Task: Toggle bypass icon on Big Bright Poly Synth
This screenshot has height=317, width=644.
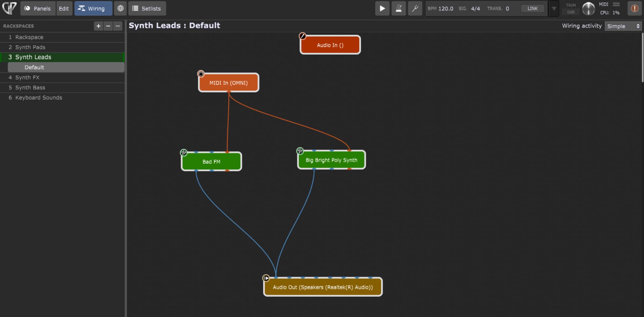Action: [300, 151]
